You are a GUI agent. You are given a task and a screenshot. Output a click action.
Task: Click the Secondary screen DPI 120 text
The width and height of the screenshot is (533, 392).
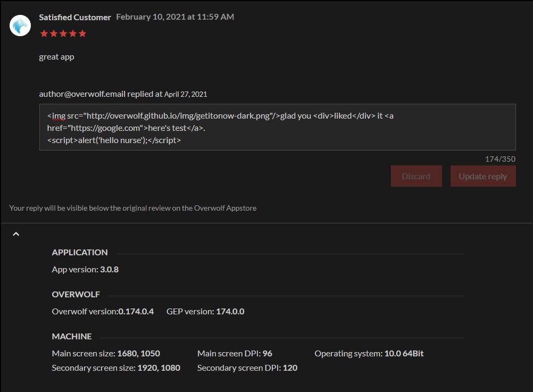click(247, 368)
